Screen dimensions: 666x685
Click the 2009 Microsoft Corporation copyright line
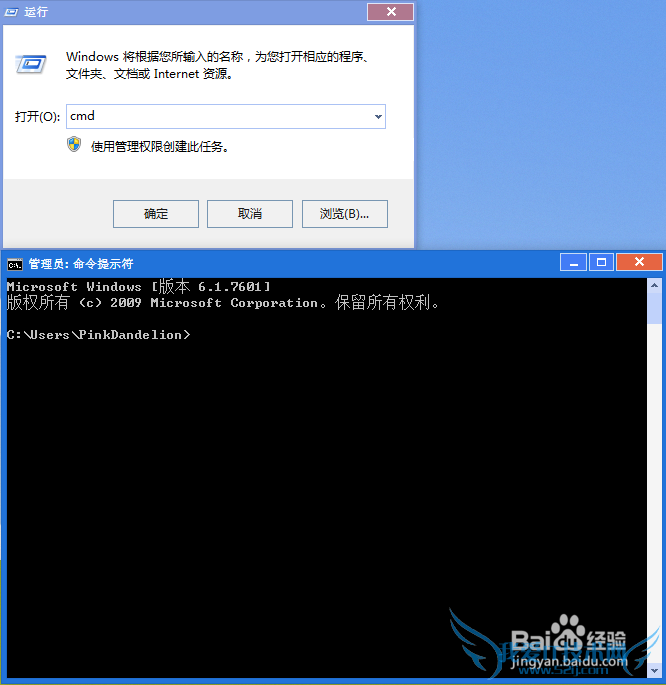click(223, 303)
